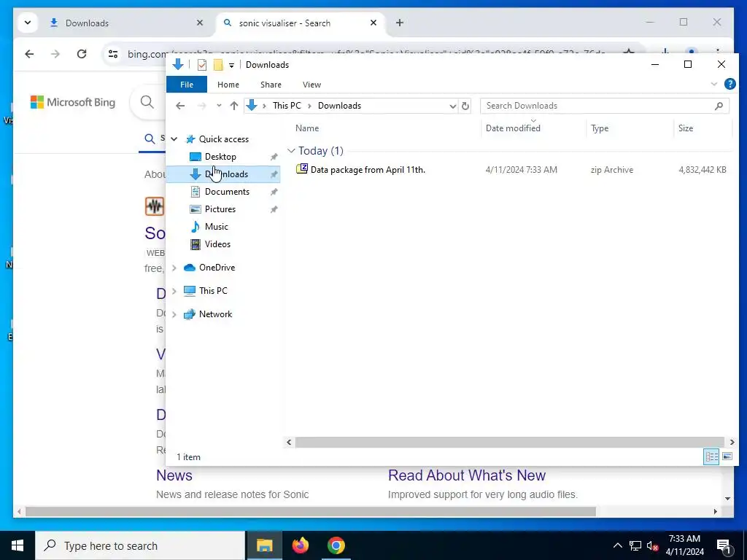The image size is (747, 560).
Task: Sort by the Date modified column
Action: point(513,128)
